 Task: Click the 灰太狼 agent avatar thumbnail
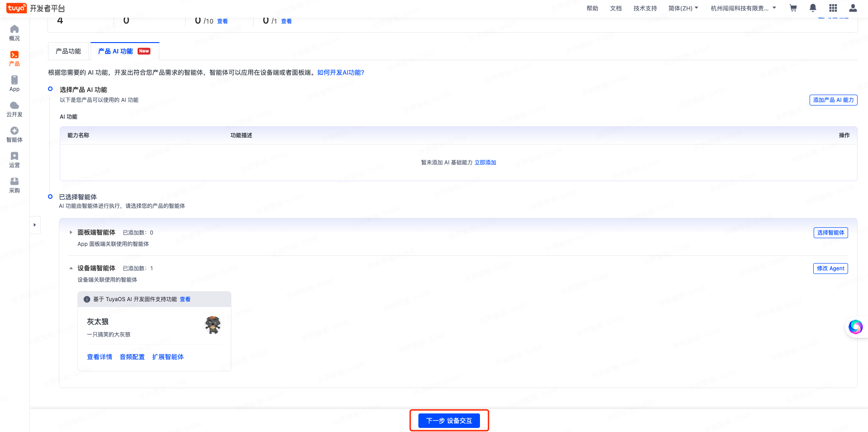pyautogui.click(x=212, y=325)
